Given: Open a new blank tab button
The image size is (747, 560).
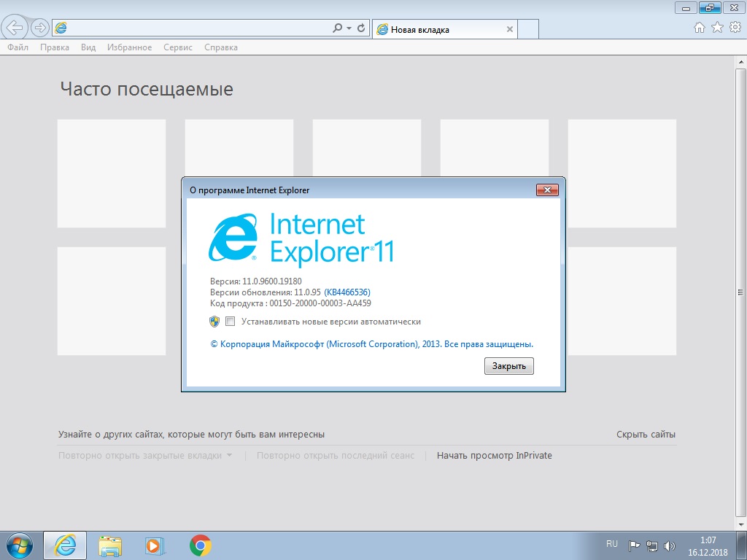Looking at the screenshot, I should point(528,29).
